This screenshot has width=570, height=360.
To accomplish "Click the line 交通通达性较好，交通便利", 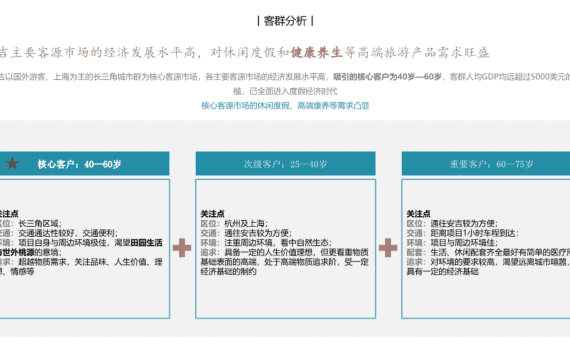I will point(68,233).
